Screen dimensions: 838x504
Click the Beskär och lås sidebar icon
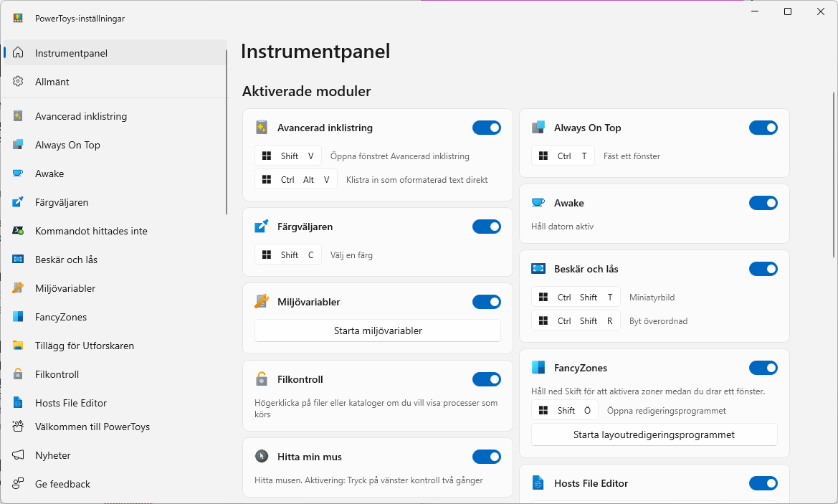[x=19, y=260]
